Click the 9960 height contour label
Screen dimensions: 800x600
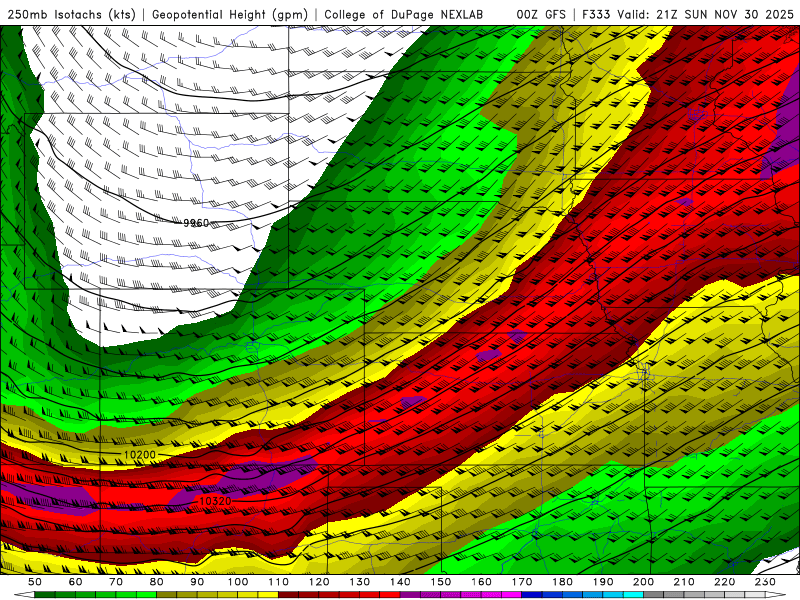click(x=196, y=223)
